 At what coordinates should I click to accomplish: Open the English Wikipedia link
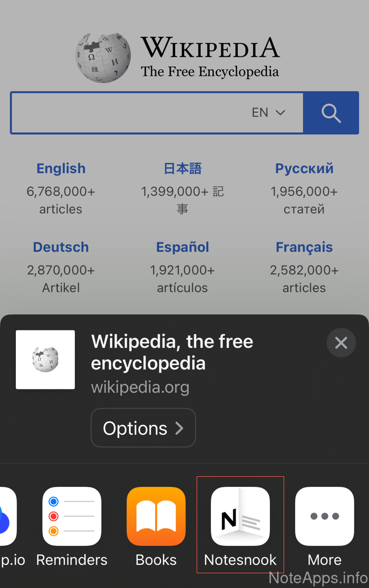[x=61, y=169]
